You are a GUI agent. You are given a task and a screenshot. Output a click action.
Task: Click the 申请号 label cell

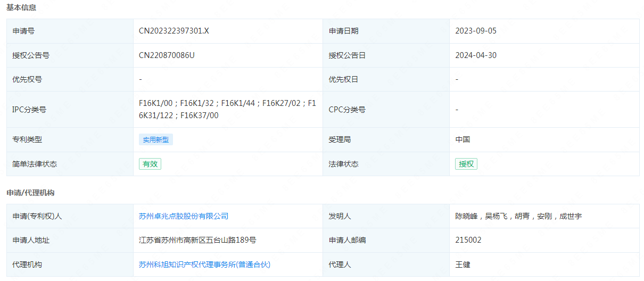click(70, 31)
